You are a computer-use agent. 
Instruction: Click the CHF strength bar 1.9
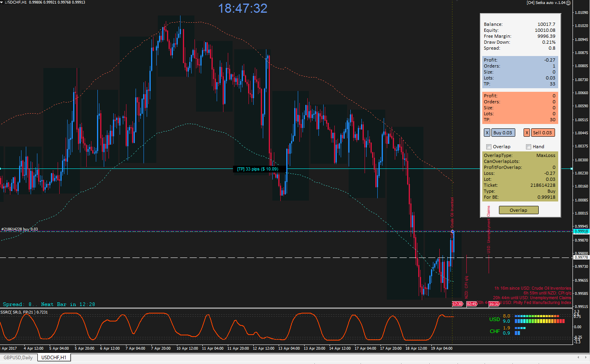[520, 328]
